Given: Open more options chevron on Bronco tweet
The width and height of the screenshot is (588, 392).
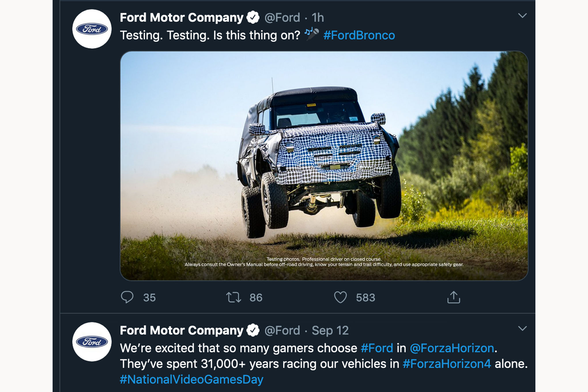Looking at the screenshot, I should [522, 16].
